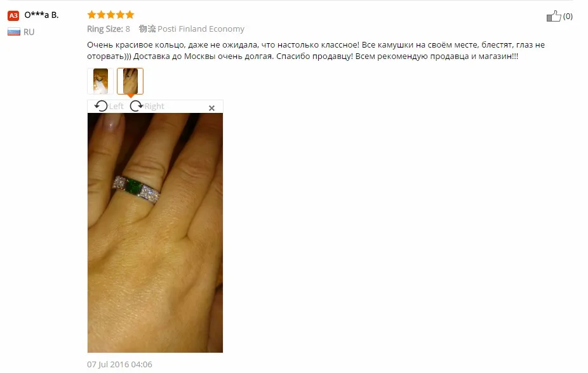Screen dimensions: 588x373
Task: Click the Russian flag icon
Action: click(14, 32)
